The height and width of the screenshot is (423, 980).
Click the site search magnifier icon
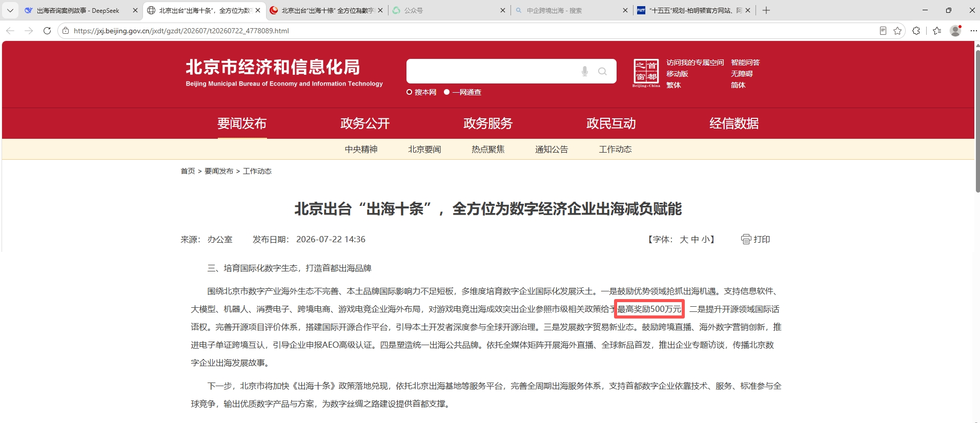pyautogui.click(x=602, y=71)
